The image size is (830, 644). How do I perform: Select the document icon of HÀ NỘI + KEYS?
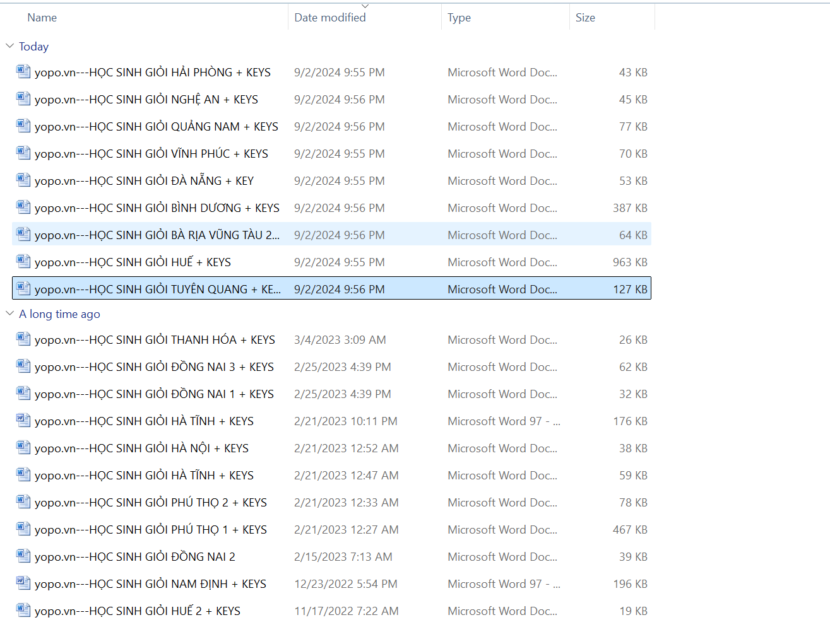point(23,447)
